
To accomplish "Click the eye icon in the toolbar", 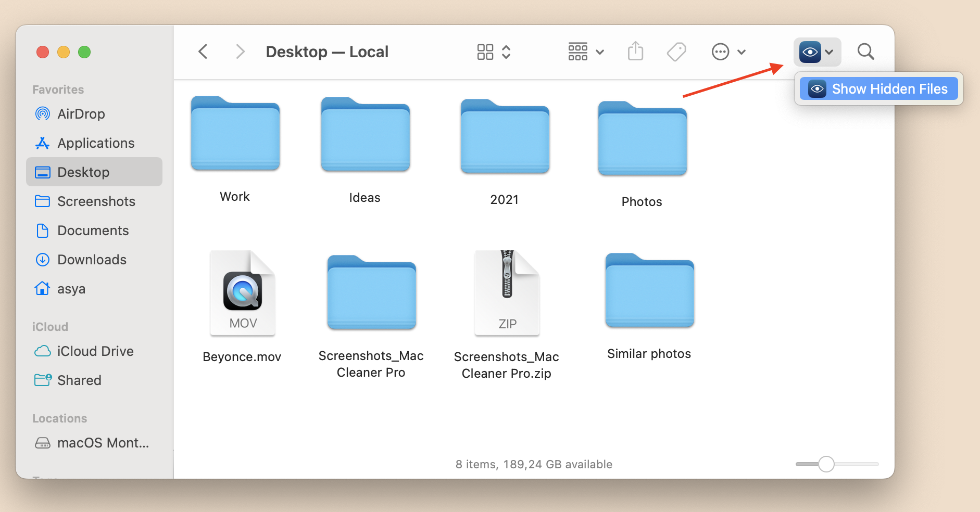I will point(810,52).
